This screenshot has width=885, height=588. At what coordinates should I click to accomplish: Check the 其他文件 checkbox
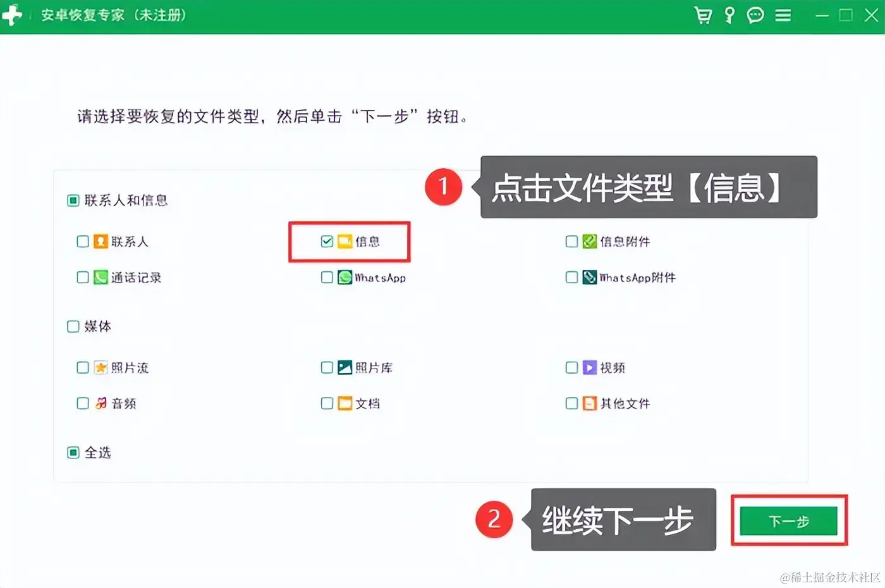click(x=571, y=403)
